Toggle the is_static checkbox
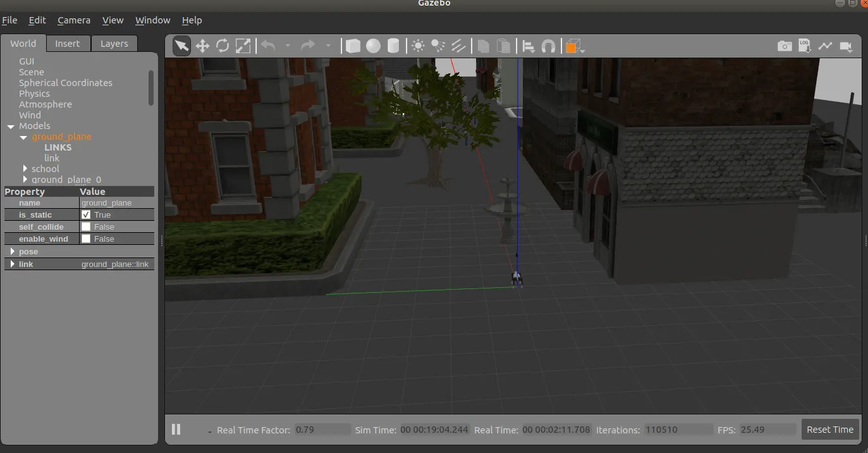 pos(86,215)
